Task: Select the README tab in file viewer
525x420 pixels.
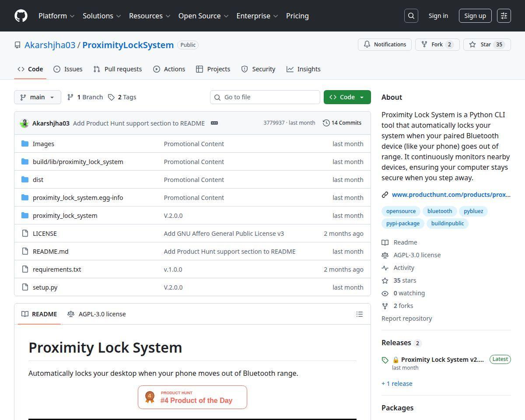Action: click(39, 314)
